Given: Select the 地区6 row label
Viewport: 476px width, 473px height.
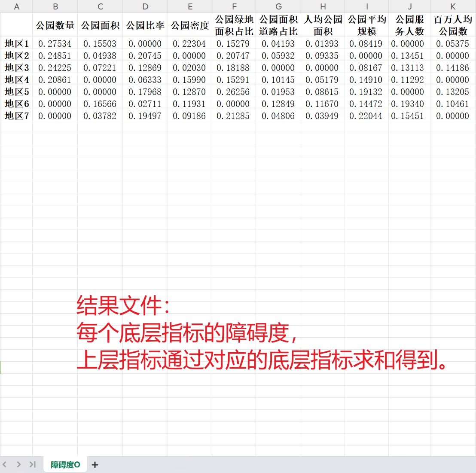Looking at the screenshot, I should pyautogui.click(x=16, y=104).
